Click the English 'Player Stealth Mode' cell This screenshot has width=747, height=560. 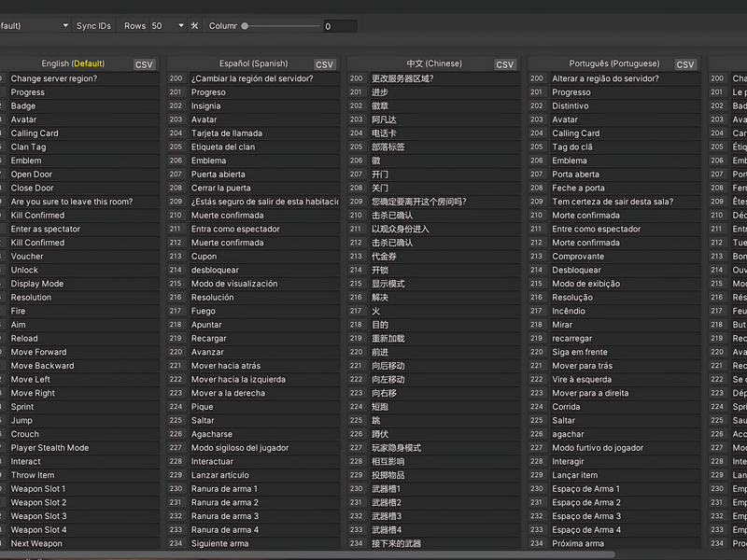coord(84,448)
